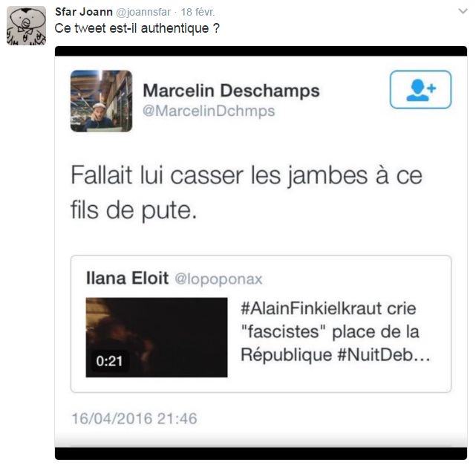Click the 16/04/2016 21:46 timestamp
Image resolution: width=476 pixels, height=465 pixels.
(x=134, y=418)
